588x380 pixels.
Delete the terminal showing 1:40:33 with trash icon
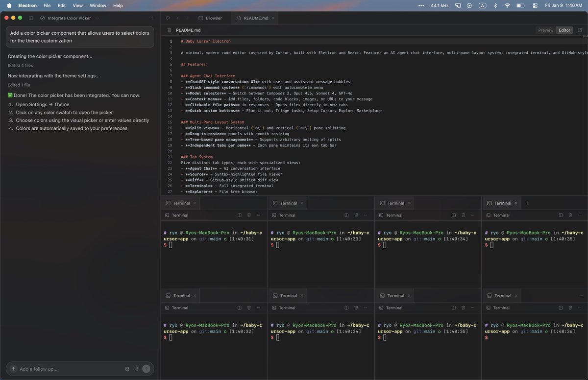pyautogui.click(x=356, y=215)
